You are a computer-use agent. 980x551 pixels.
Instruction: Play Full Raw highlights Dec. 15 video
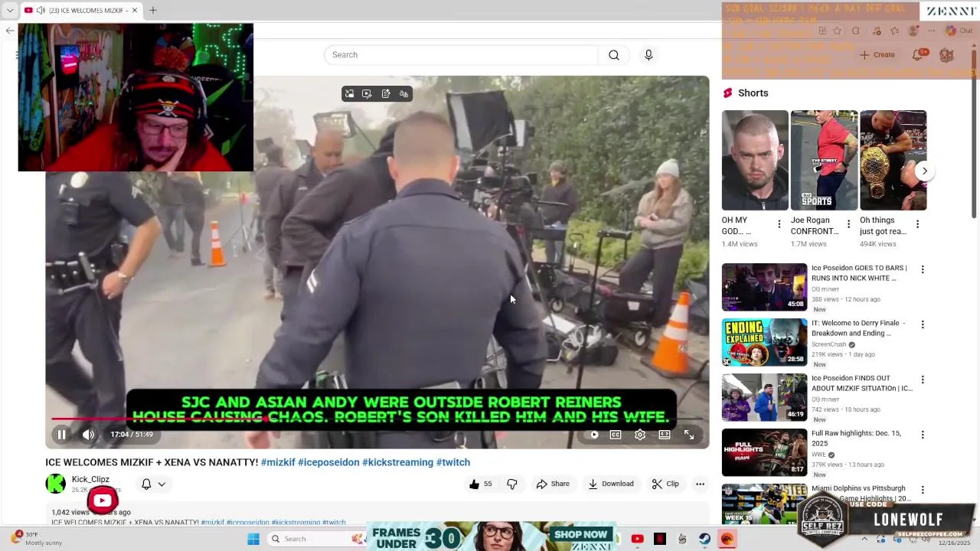pyautogui.click(x=764, y=452)
